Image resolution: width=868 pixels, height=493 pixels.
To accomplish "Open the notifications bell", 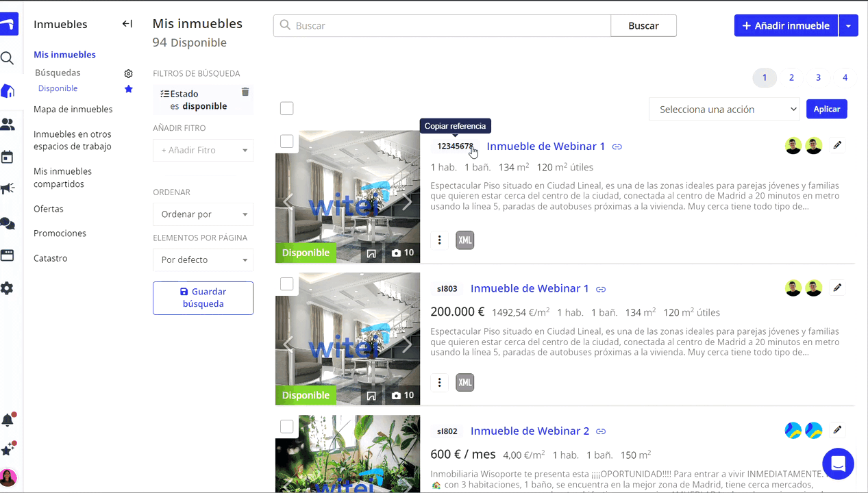I will click(8, 420).
